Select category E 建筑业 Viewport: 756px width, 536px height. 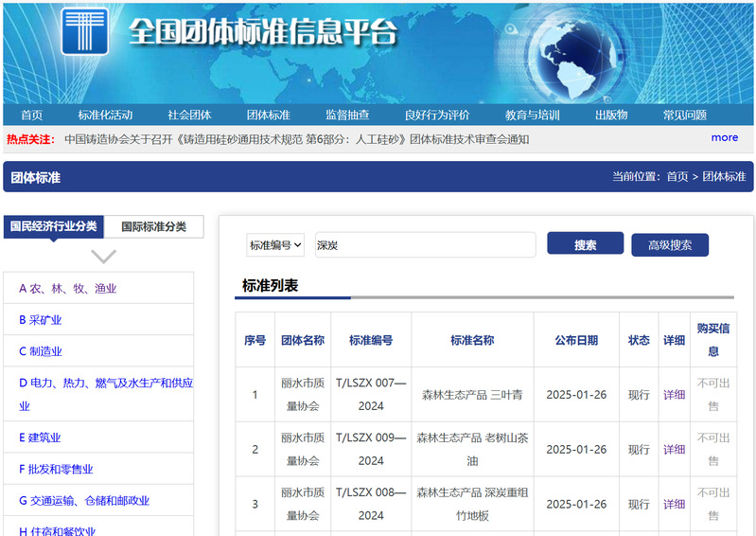40,438
